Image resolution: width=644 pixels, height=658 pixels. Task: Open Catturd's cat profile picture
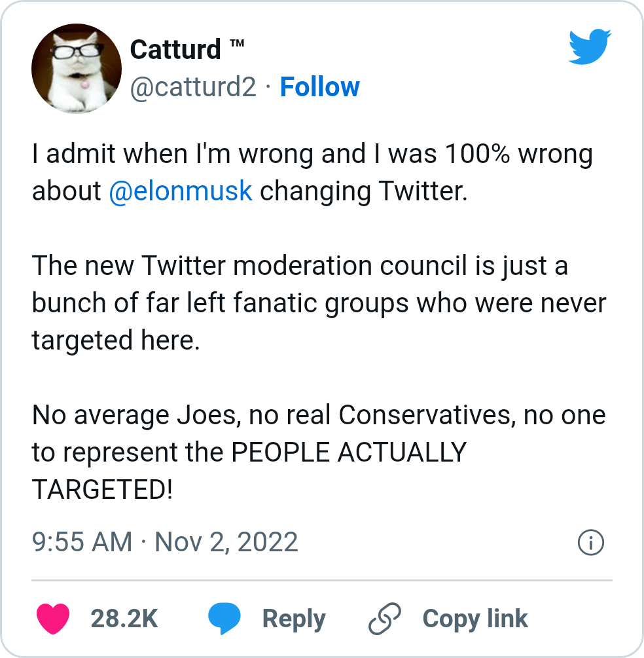click(x=77, y=69)
